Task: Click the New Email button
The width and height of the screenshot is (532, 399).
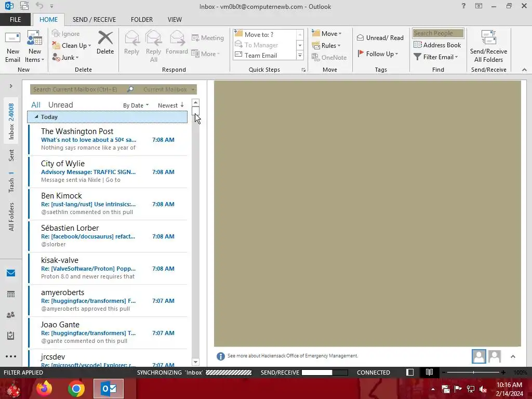Action: point(12,46)
